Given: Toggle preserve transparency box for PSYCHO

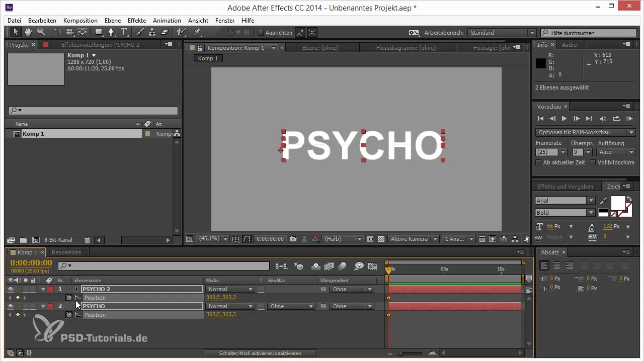Looking at the screenshot, I should [x=261, y=306].
